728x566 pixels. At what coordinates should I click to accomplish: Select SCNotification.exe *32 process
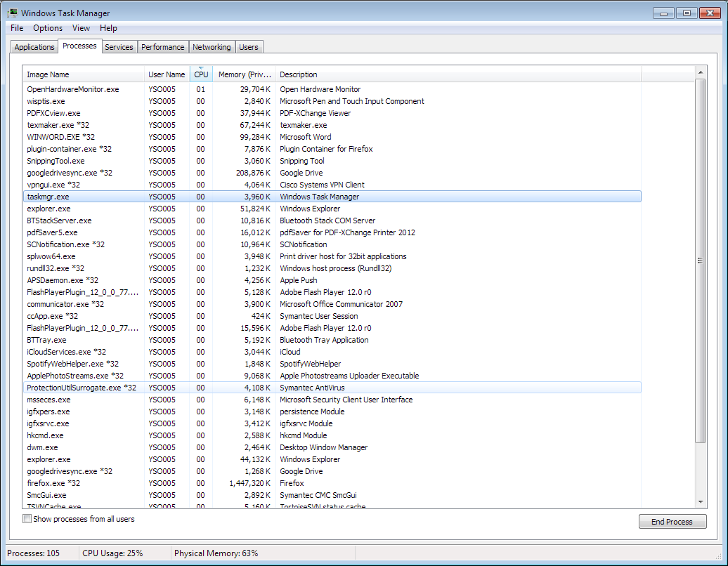point(332,244)
